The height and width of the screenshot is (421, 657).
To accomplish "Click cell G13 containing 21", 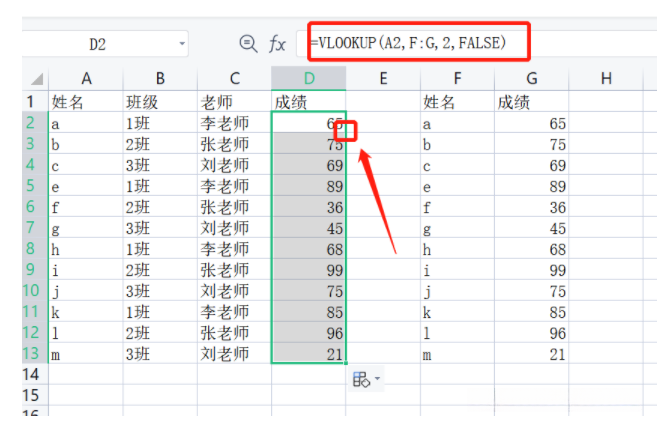I will tap(531, 353).
